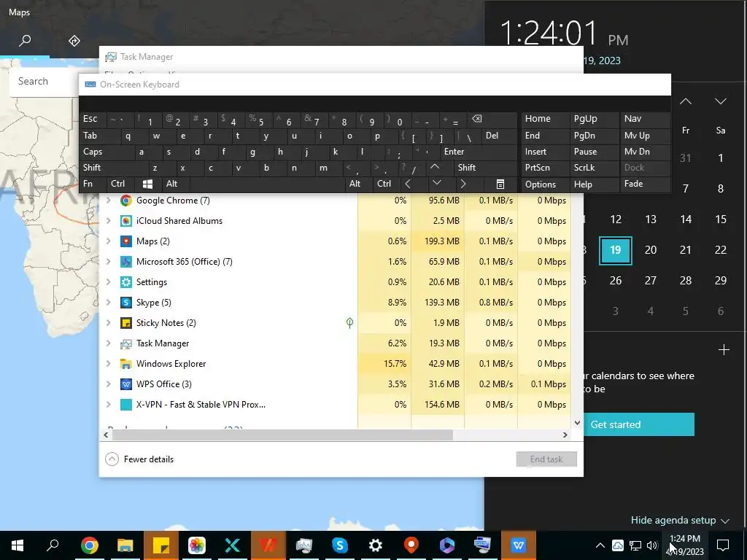Click the Windows logo key on keyboard
The width and height of the screenshot is (747, 560).
point(147,184)
